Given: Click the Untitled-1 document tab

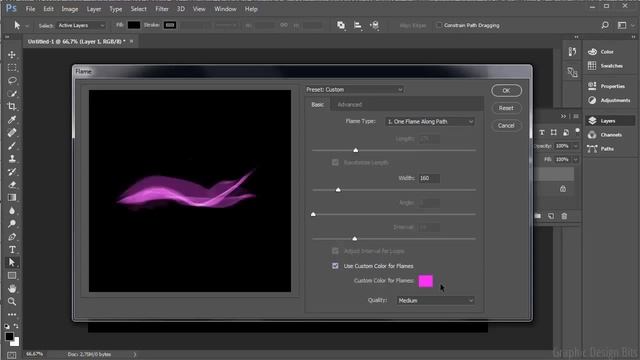Looking at the screenshot, I should pyautogui.click(x=76, y=42).
